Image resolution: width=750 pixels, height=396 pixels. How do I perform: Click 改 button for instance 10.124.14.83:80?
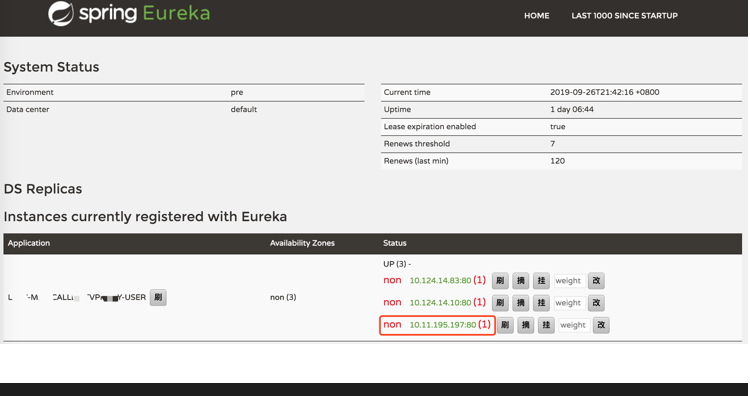[x=596, y=281]
